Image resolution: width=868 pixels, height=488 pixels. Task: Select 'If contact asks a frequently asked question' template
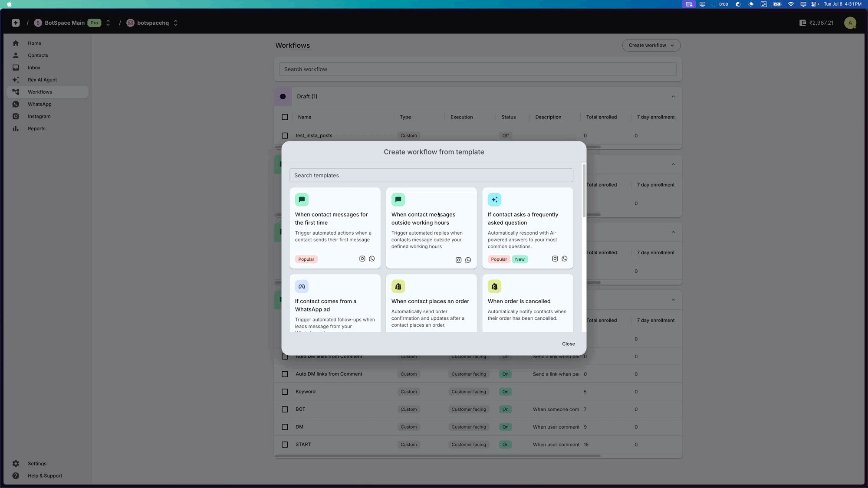point(528,228)
